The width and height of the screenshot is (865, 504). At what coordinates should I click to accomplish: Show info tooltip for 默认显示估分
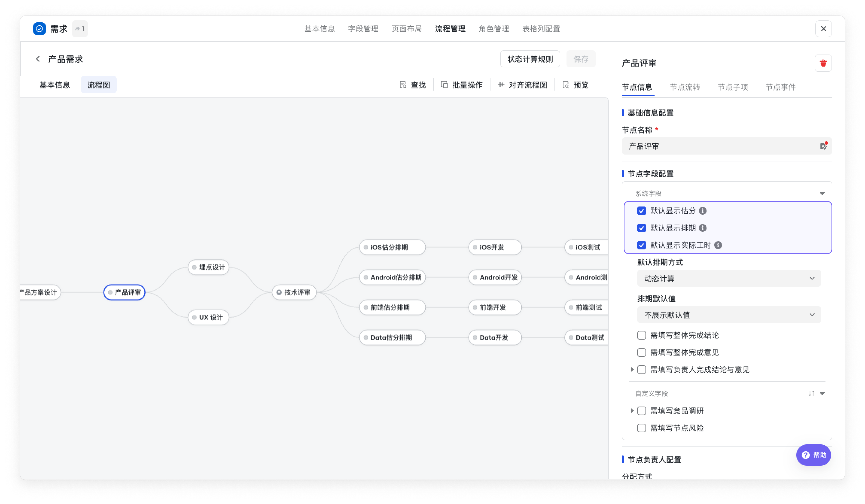point(703,211)
